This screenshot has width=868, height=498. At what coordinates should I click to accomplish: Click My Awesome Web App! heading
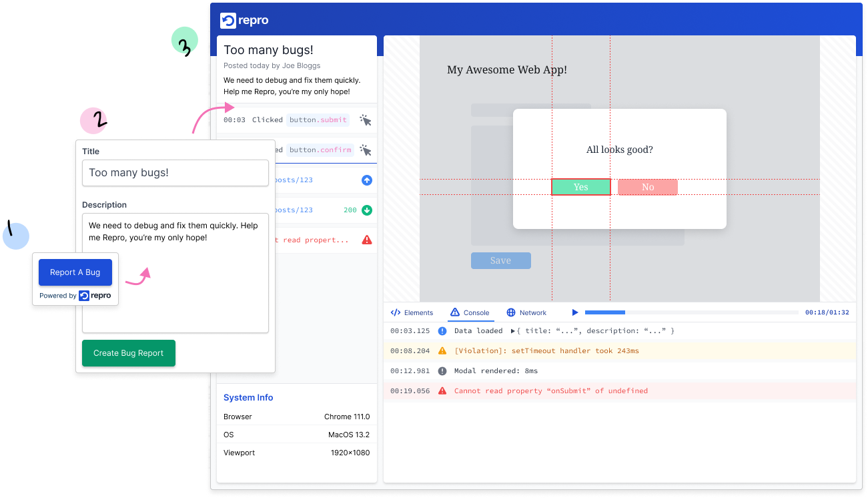pyautogui.click(x=507, y=69)
